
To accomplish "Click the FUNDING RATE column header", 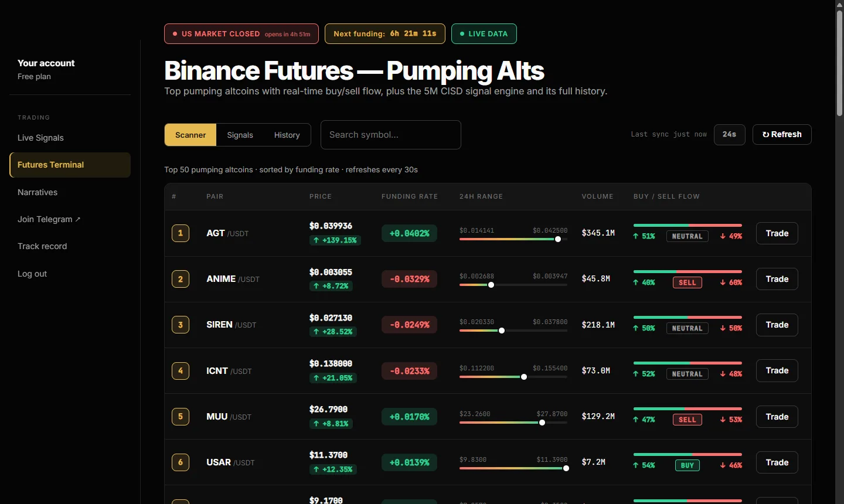I will (x=410, y=196).
